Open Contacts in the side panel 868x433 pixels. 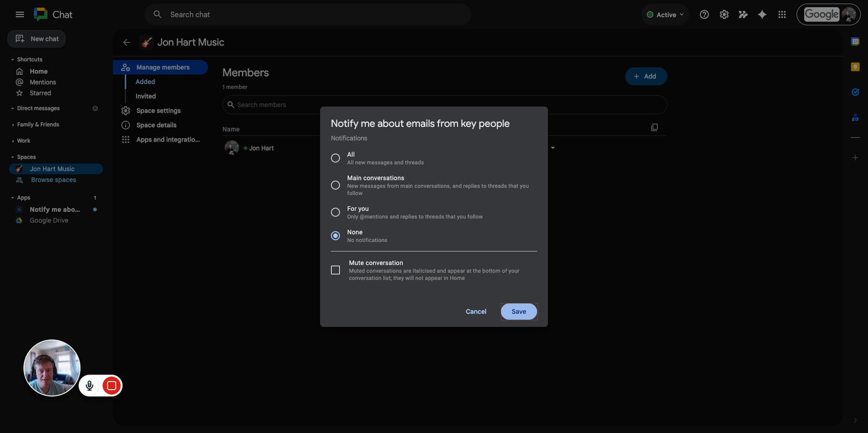tap(855, 117)
